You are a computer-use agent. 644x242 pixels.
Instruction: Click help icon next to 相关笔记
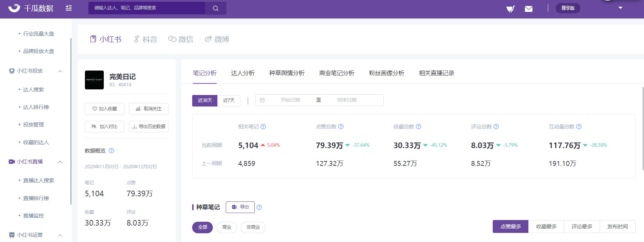263,127
